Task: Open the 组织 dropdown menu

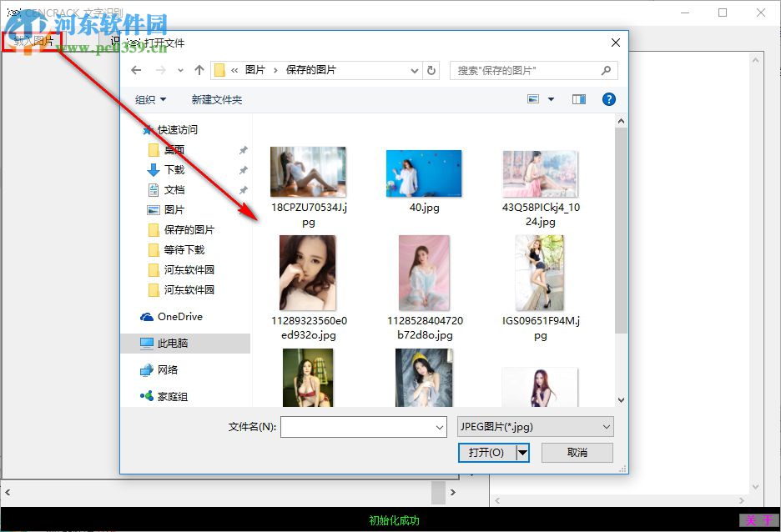Action: click(x=151, y=99)
